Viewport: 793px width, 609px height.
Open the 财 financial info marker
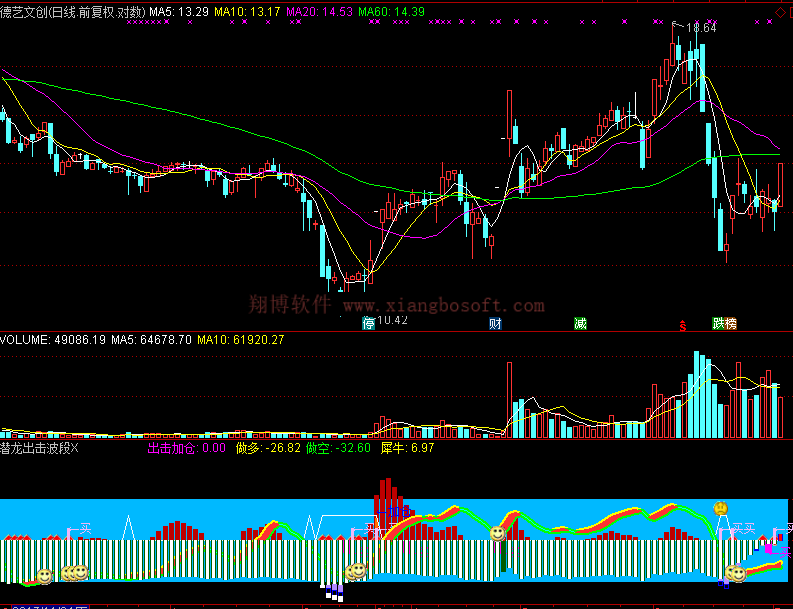(495, 323)
